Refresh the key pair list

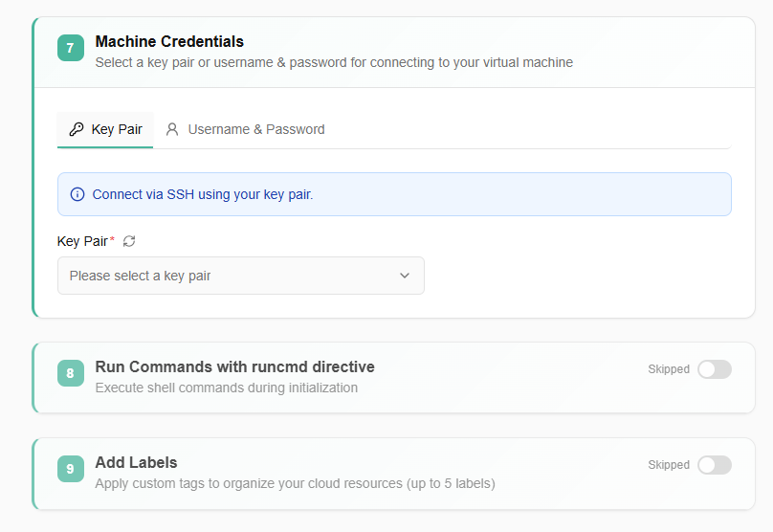tap(129, 241)
